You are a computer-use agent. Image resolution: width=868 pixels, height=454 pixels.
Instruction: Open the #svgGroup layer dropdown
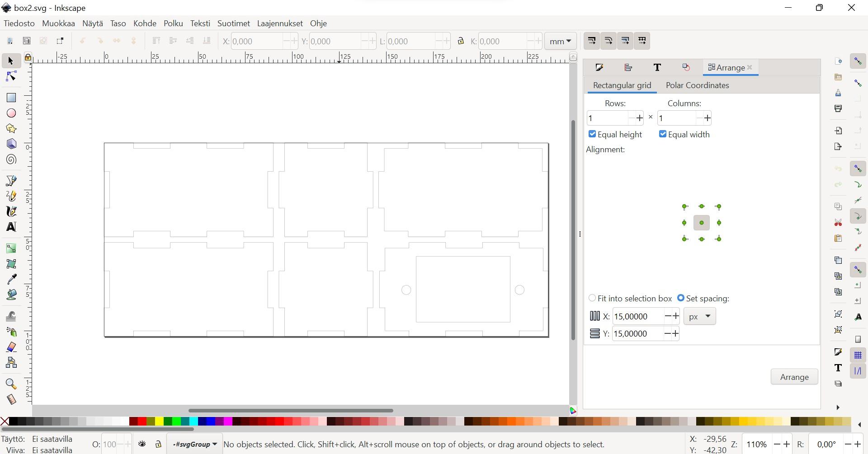[194, 445]
